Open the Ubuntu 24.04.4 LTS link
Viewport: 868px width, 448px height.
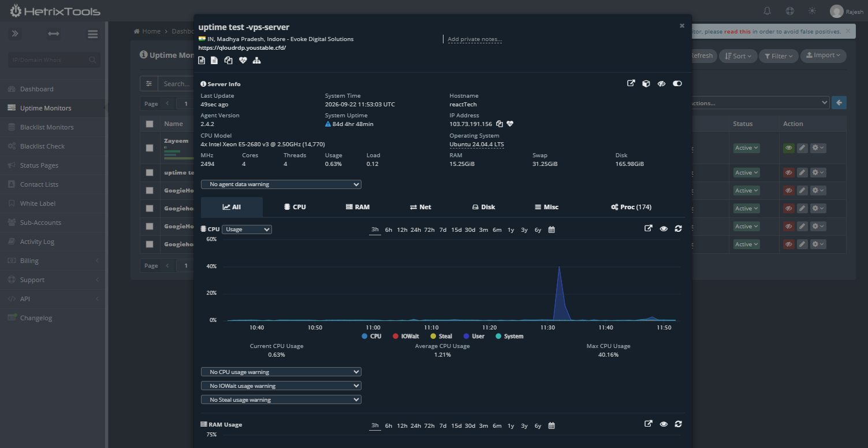(x=476, y=145)
